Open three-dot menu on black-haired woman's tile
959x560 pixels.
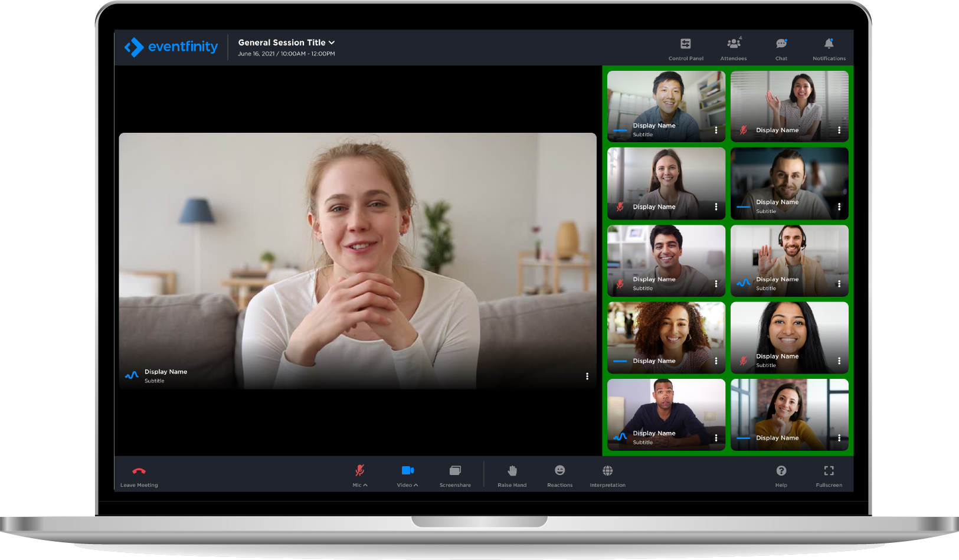839,361
